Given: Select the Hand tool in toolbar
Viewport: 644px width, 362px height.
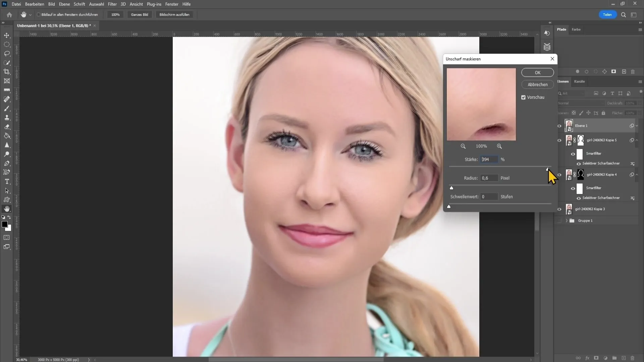Looking at the screenshot, I should 7,209.
